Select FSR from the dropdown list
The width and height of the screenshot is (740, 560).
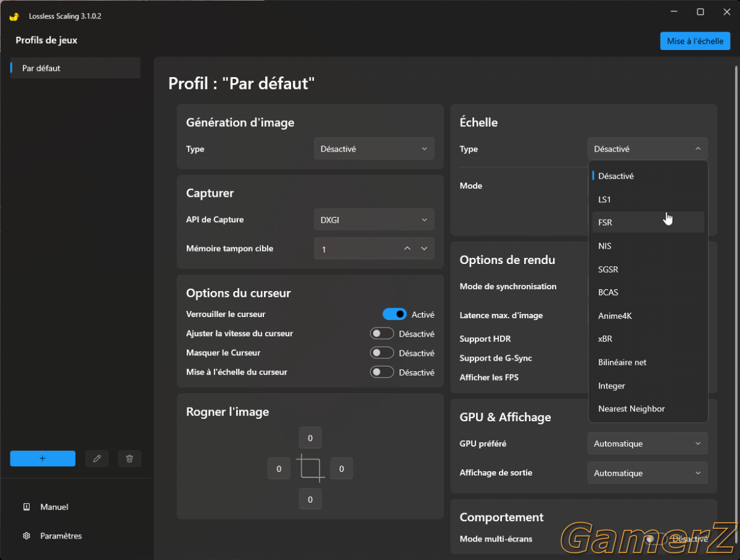pos(648,222)
